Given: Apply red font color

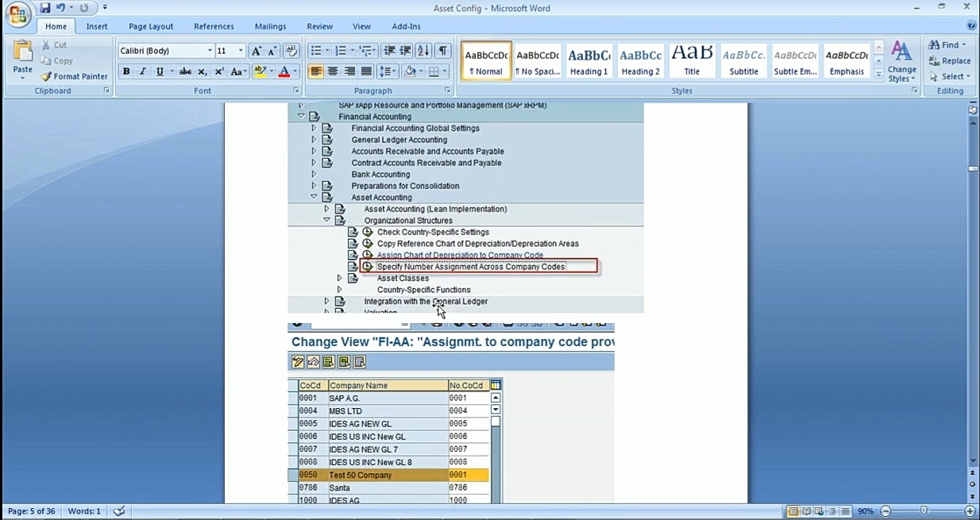Looking at the screenshot, I should [284, 71].
